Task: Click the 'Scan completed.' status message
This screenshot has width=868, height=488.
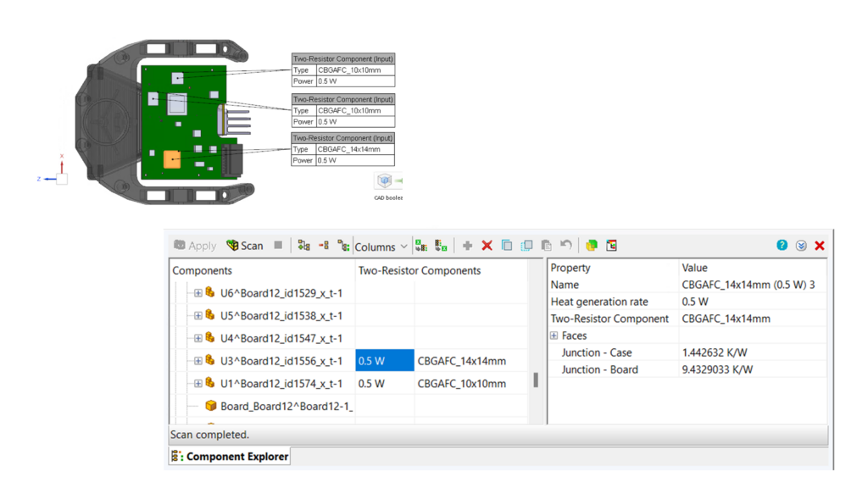Action: (x=209, y=435)
